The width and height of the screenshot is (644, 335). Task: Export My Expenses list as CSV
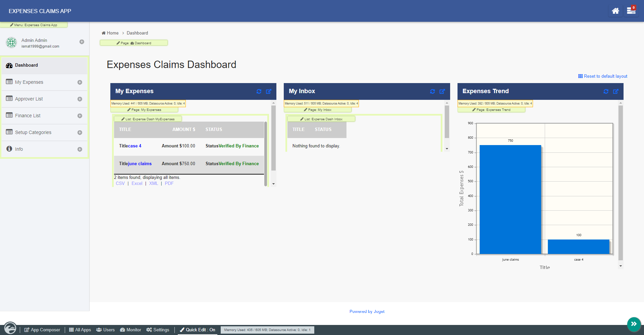point(120,184)
